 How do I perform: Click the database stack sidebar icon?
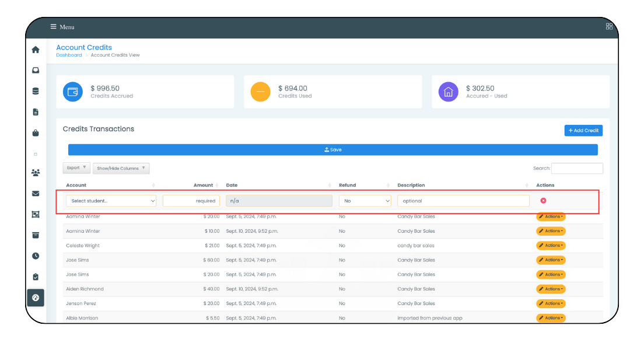point(36,91)
